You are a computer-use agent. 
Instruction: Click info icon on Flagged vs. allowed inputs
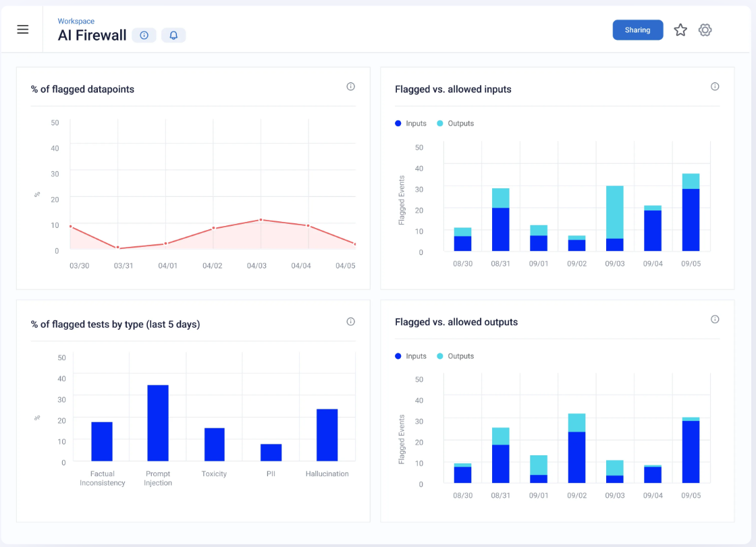(715, 86)
